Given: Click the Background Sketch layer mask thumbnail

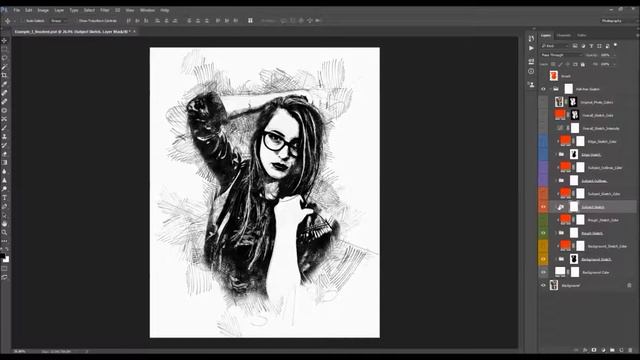Looking at the screenshot, I should click(x=573, y=259).
